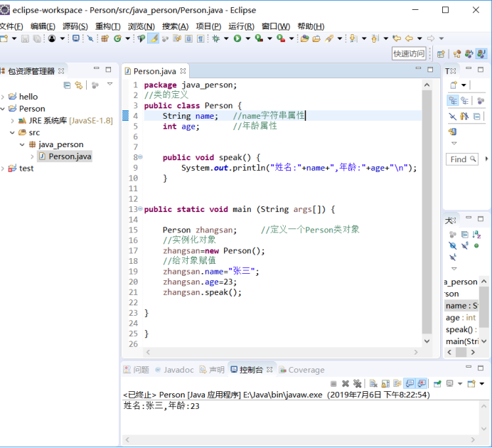This screenshot has height=448, width=492.
Task: Select Person.java in package explorer
Action: 69,156
